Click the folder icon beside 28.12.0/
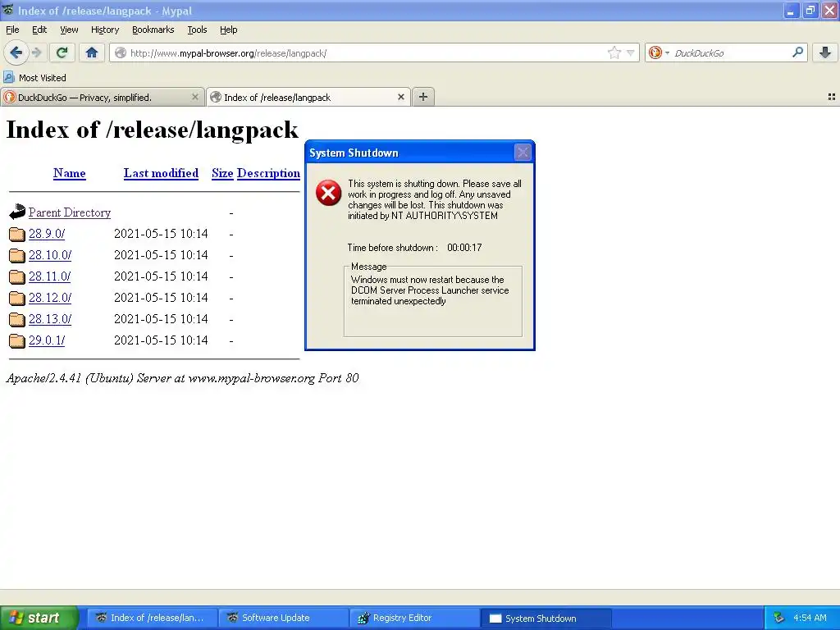The width and height of the screenshot is (840, 630). (17, 298)
